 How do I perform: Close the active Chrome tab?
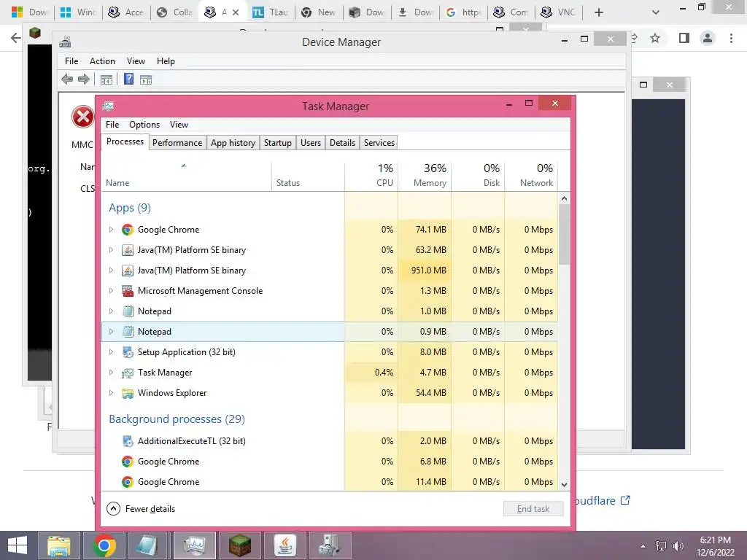pyautogui.click(x=236, y=12)
